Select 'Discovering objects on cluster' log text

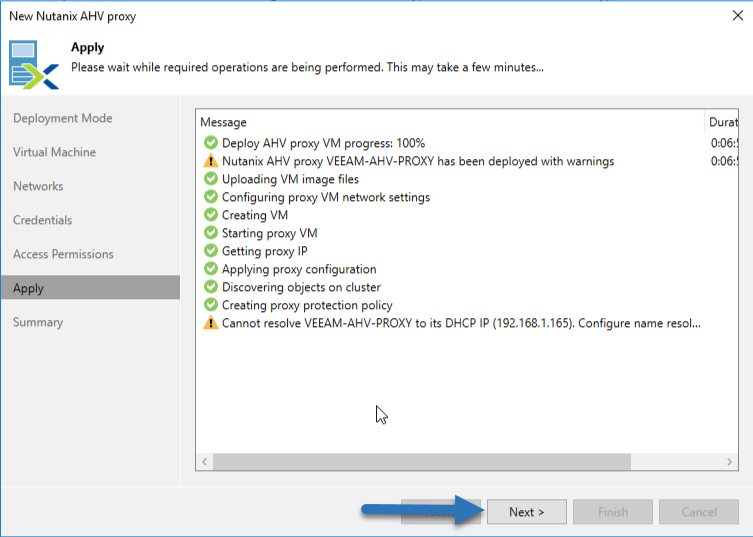[x=301, y=287]
